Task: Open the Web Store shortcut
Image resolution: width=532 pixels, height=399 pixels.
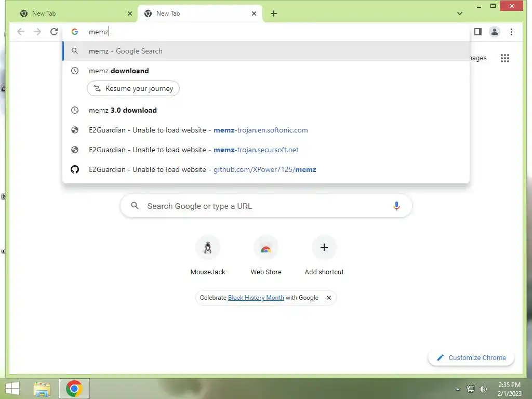Action: [266, 256]
